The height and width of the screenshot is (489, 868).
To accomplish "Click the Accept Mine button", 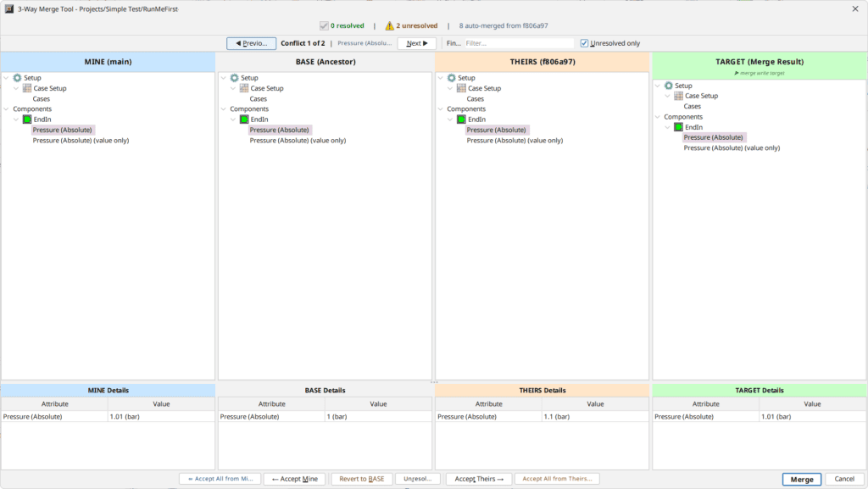I will coord(294,479).
